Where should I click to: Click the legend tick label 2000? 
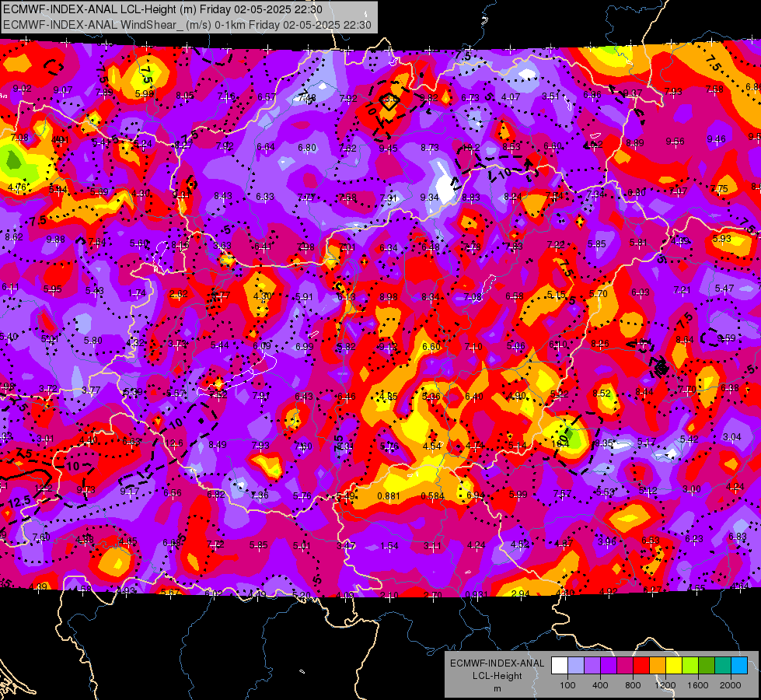[x=731, y=685]
